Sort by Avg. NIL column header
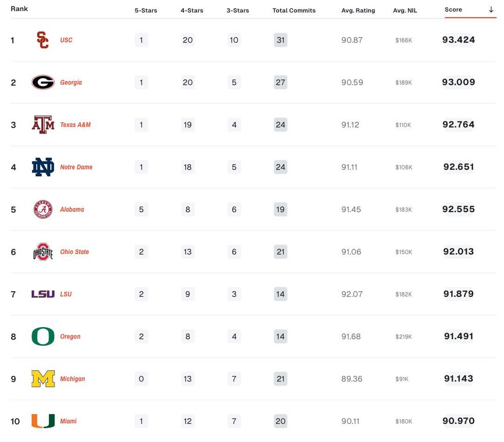Screen dimensions: 504x442 (x=405, y=11)
